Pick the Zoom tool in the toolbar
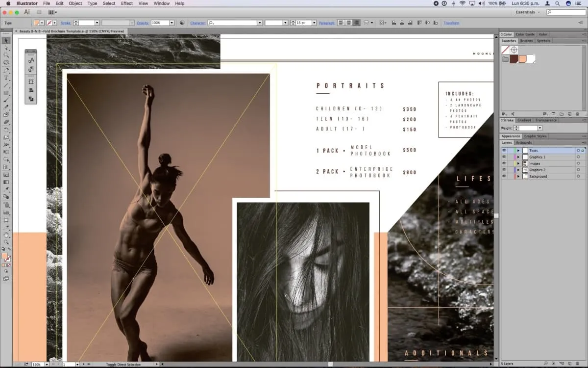 (x=6, y=242)
